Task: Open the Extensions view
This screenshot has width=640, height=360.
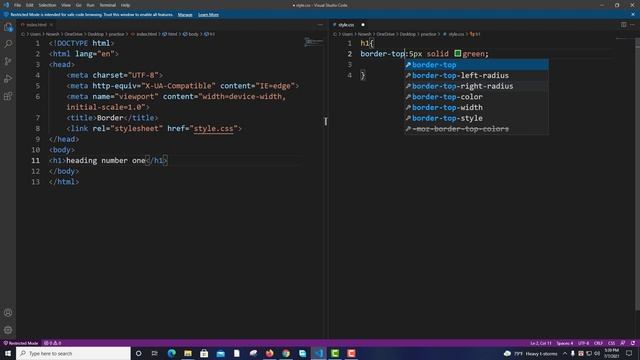Action: click(8, 96)
